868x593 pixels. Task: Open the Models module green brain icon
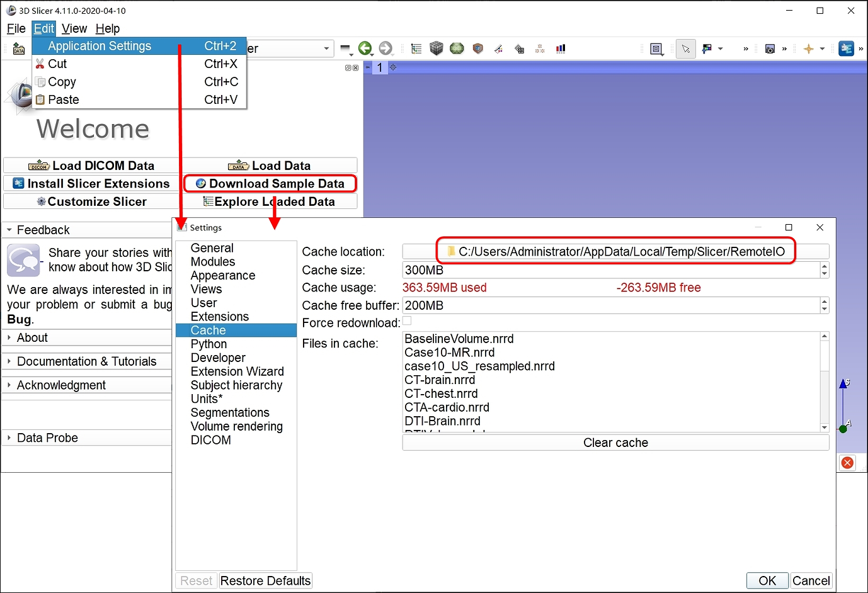(457, 48)
